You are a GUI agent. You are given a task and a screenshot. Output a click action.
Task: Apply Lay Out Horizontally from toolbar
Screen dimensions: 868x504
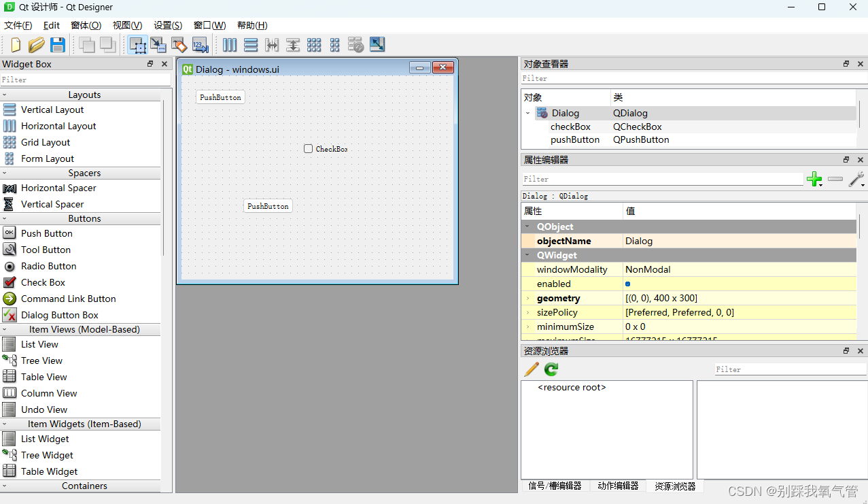(x=230, y=45)
